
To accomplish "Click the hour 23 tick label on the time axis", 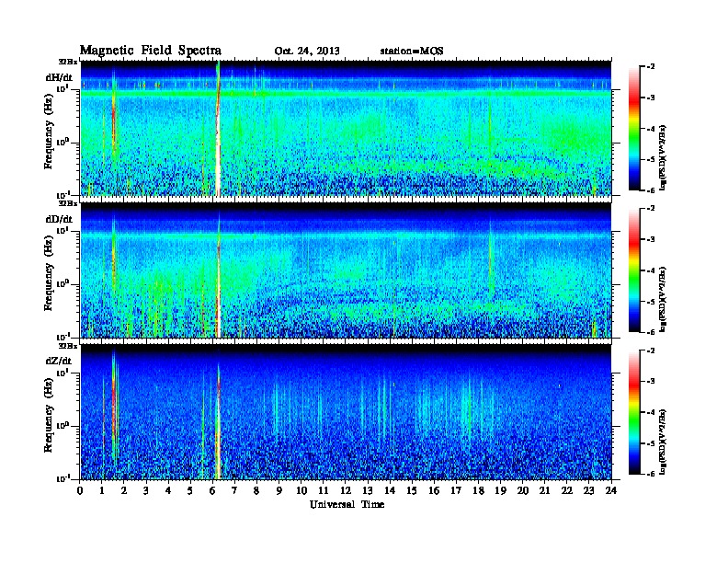I will pyautogui.click(x=589, y=491).
